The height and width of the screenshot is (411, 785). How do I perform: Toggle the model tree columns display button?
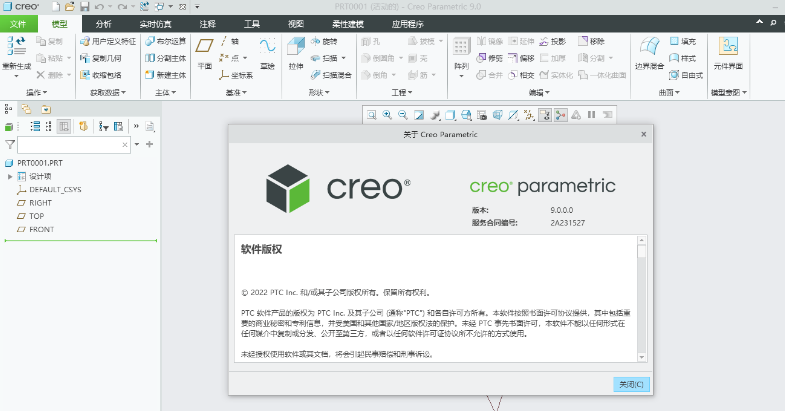(x=64, y=126)
